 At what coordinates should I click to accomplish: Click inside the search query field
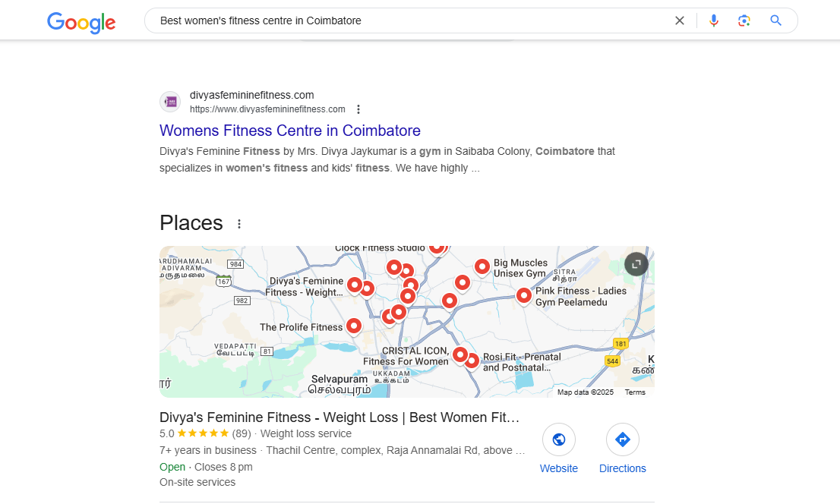410,20
